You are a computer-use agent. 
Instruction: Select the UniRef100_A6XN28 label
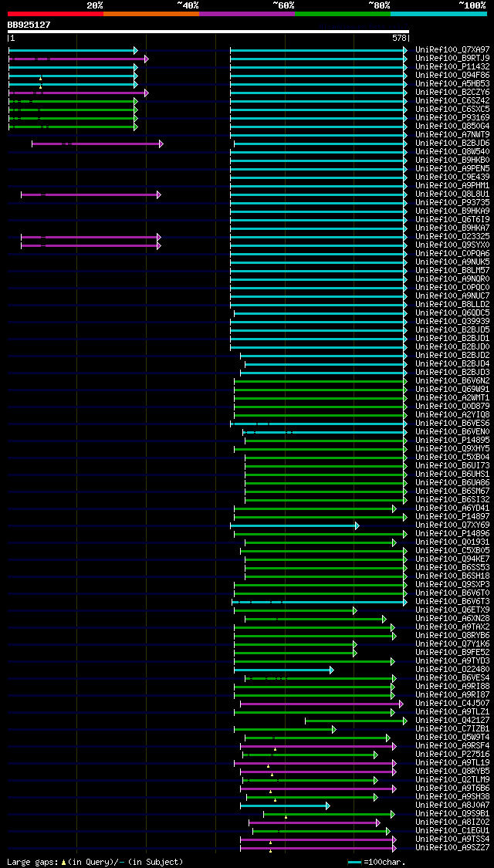(x=452, y=618)
